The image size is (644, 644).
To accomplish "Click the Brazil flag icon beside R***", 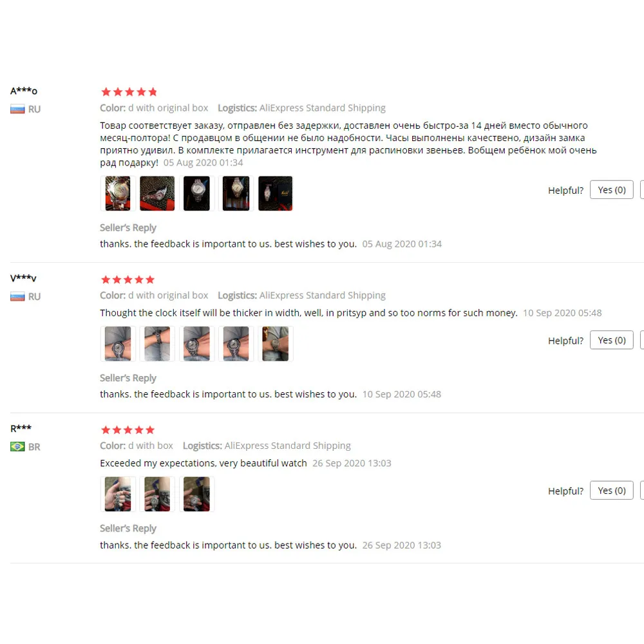I will coord(17,446).
